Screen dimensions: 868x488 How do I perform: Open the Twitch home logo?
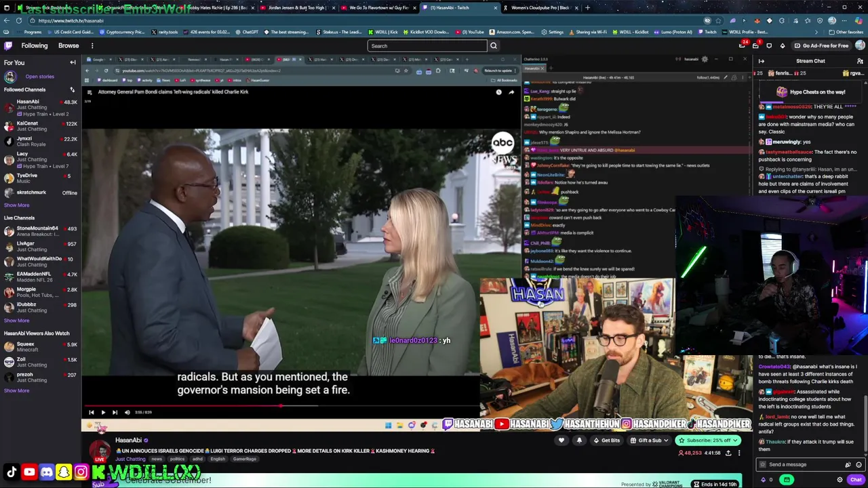[x=7, y=45]
